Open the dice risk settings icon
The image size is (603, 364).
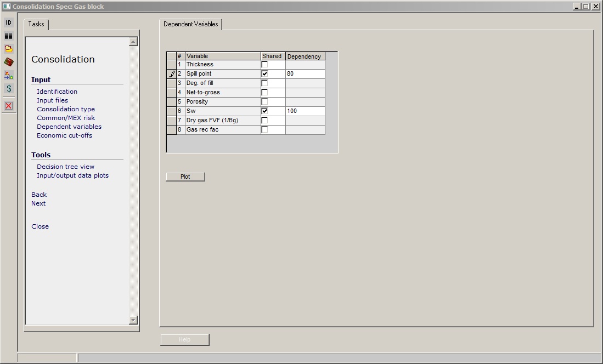(8, 61)
